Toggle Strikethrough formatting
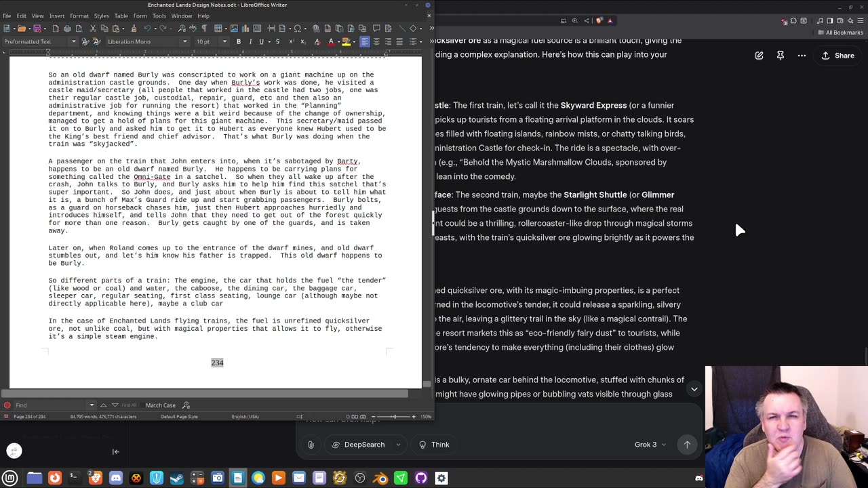Image resolution: width=868 pixels, height=488 pixels. coord(277,41)
